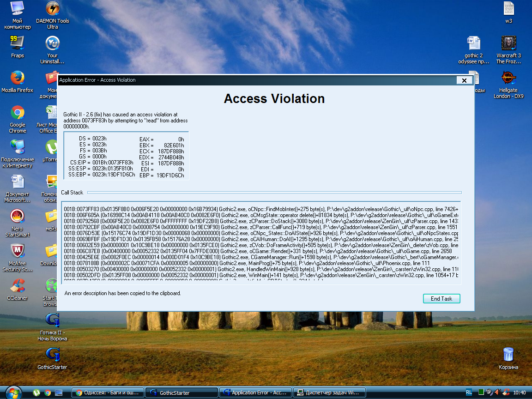Click oCGame::Render call stack line
The height and width of the screenshot is (399, 532).
click(x=258, y=251)
